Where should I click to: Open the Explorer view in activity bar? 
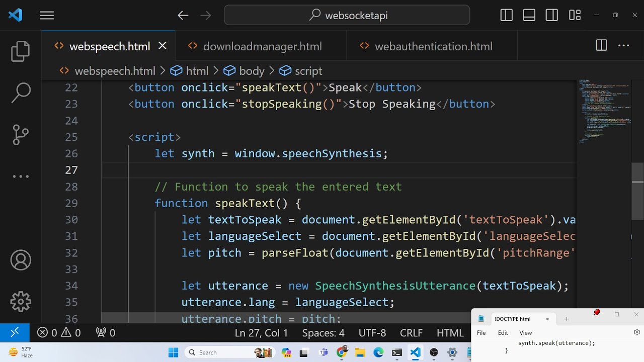click(21, 51)
